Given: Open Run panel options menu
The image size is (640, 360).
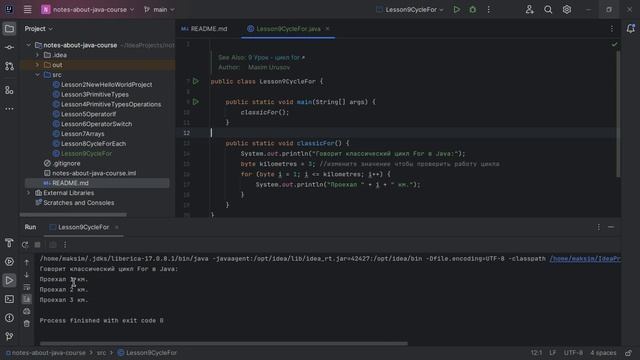Looking at the screenshot, I should [598, 227].
